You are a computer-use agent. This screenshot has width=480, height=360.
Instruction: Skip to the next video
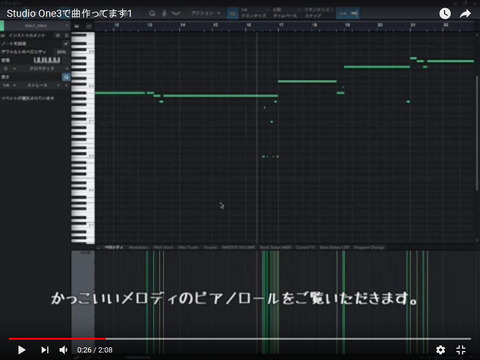[45, 350]
